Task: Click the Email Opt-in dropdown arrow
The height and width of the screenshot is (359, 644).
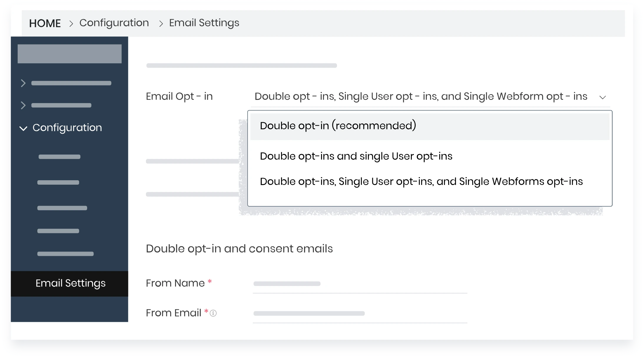Action: click(x=603, y=97)
